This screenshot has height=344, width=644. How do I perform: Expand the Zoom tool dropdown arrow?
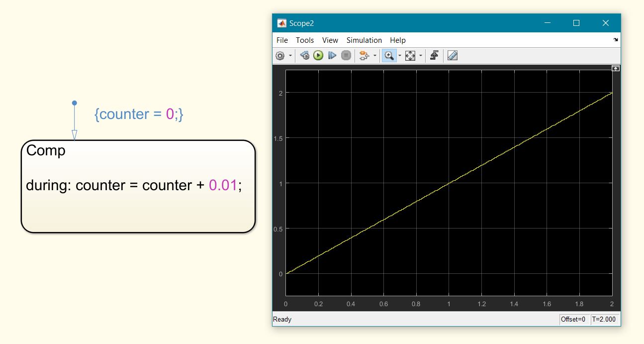[x=399, y=56]
